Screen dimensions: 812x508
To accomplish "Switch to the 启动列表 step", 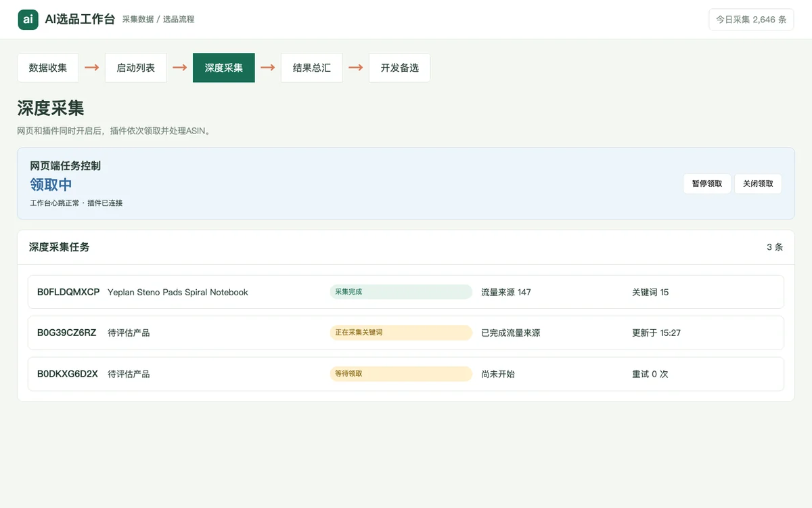I will click(136, 68).
